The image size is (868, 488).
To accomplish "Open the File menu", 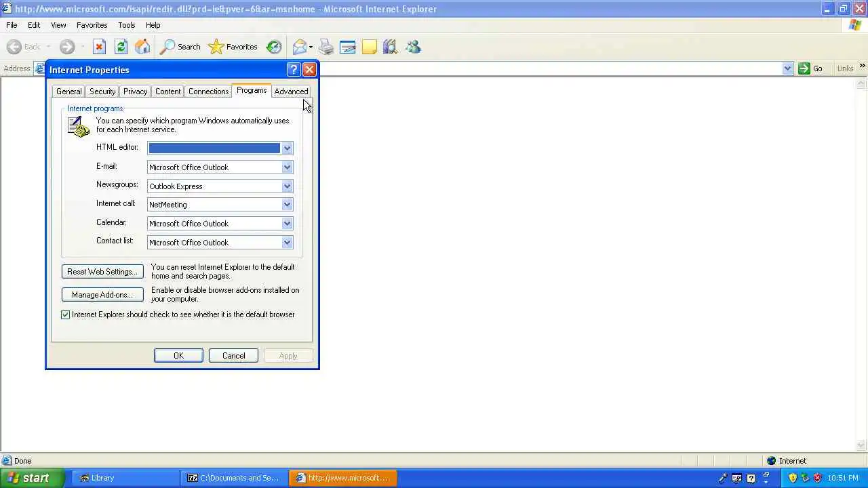I will pyautogui.click(x=12, y=25).
